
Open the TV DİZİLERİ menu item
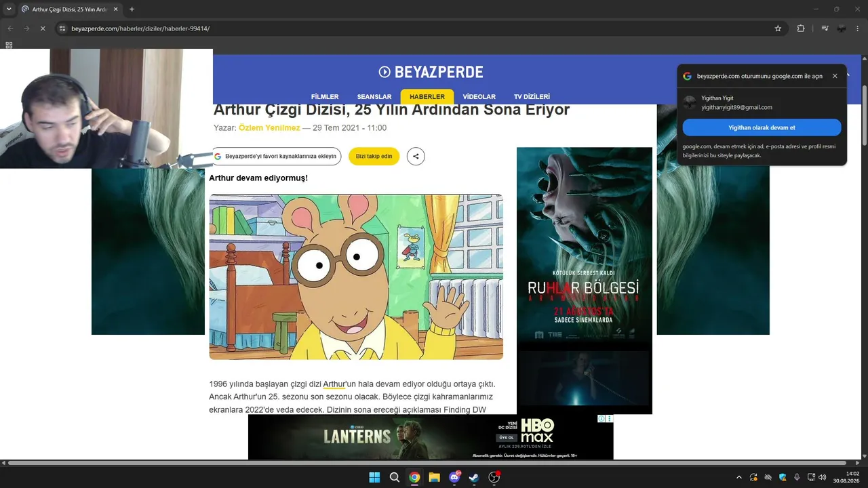coord(532,97)
